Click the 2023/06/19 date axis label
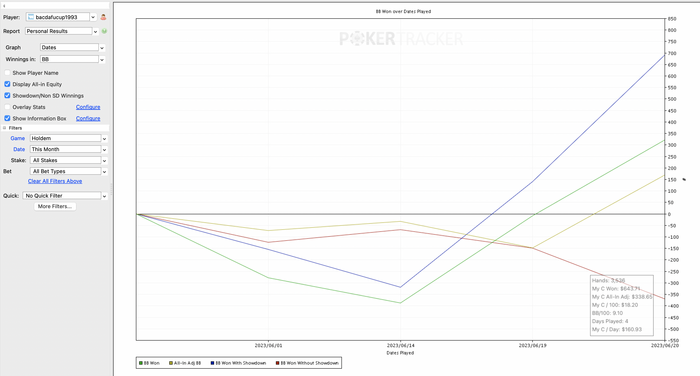 532,346
